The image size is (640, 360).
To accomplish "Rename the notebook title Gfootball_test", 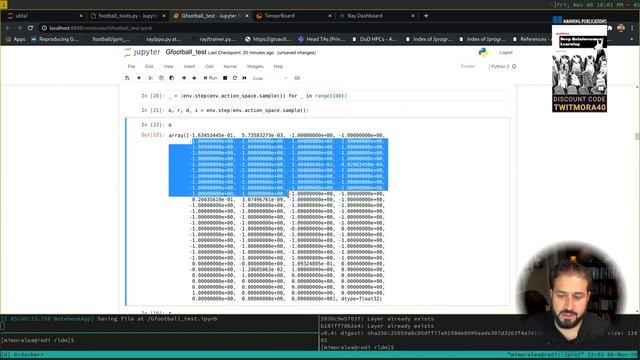I will point(186,52).
